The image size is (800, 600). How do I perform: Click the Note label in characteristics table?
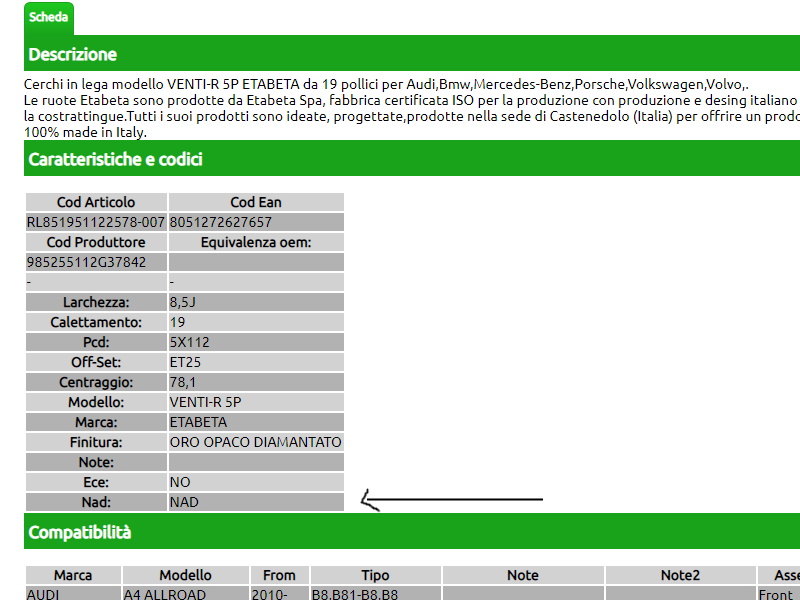tap(96, 462)
